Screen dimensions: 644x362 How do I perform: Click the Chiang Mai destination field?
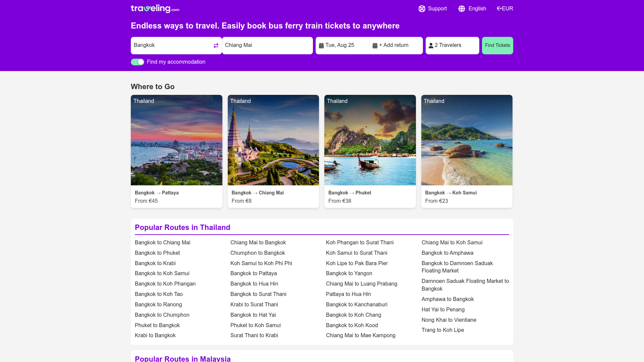[267, 46]
